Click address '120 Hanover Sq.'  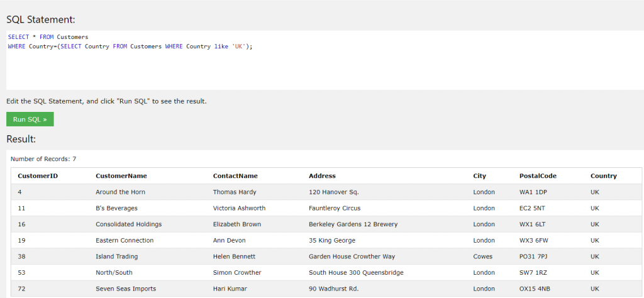pyautogui.click(x=334, y=192)
